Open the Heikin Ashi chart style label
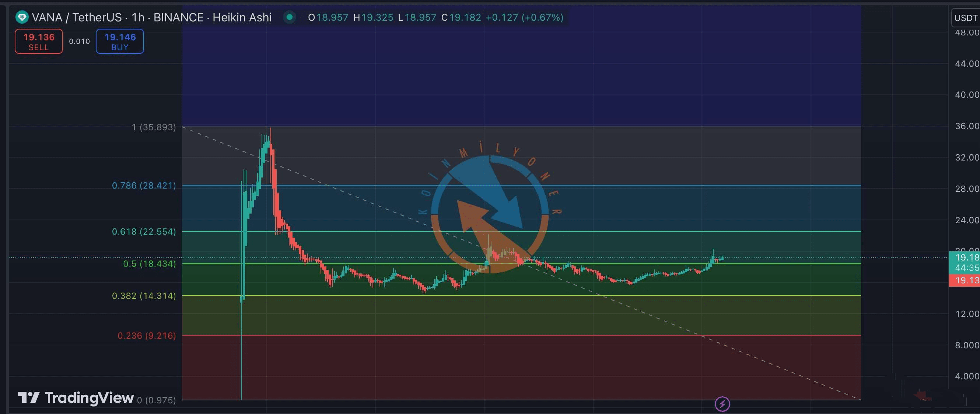 pos(242,17)
